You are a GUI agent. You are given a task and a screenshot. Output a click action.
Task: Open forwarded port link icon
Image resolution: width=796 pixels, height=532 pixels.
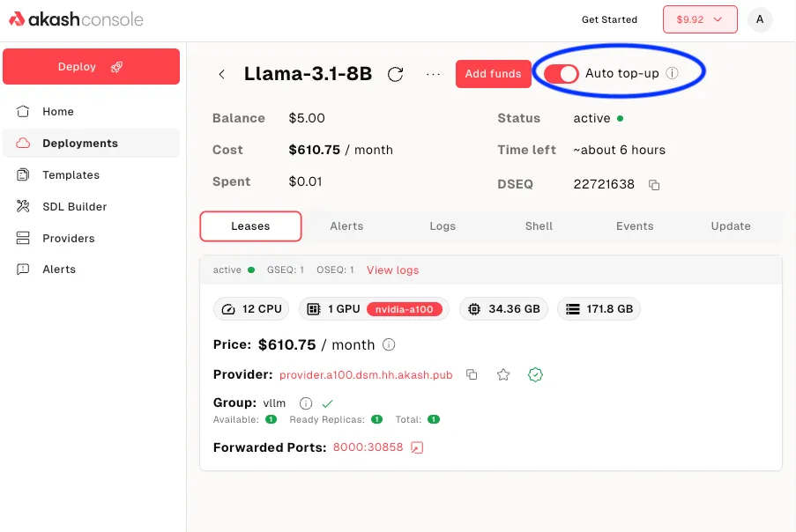(418, 447)
